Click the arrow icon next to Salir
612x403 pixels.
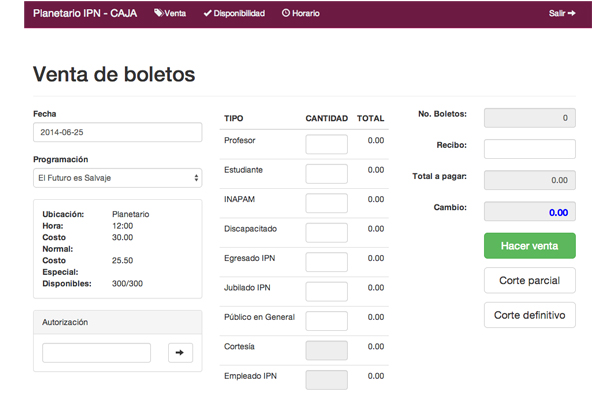click(x=572, y=13)
